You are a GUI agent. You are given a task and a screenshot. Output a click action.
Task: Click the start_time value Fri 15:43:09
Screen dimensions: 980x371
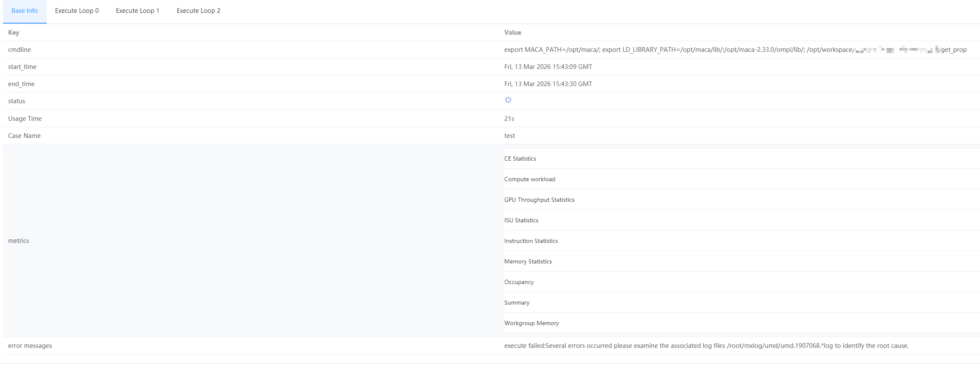(548, 67)
